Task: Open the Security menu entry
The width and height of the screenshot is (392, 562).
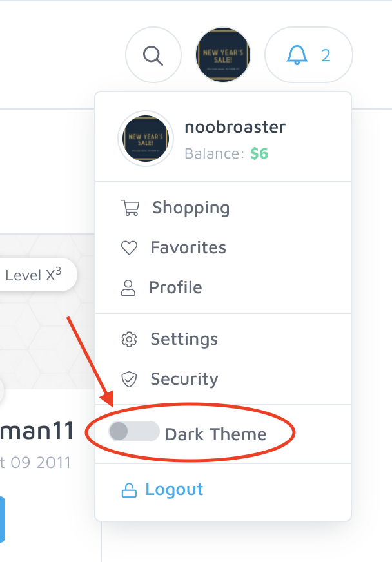Action: tap(184, 380)
